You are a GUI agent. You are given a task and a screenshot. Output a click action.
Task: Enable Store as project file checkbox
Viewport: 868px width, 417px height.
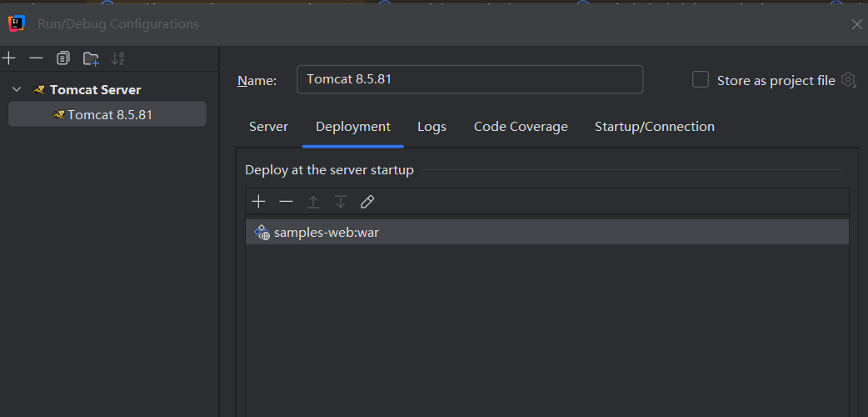[x=701, y=80]
